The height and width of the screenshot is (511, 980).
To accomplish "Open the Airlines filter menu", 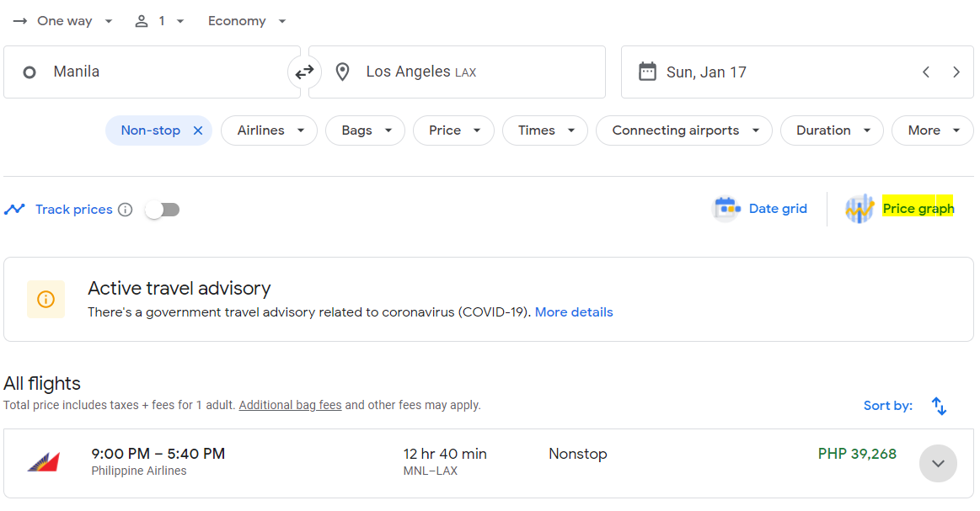I will (270, 130).
